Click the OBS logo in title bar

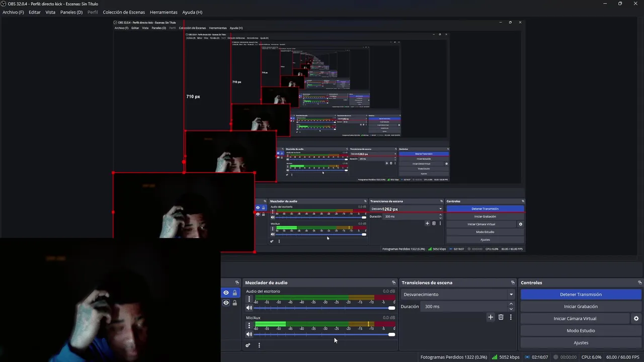(x=4, y=4)
